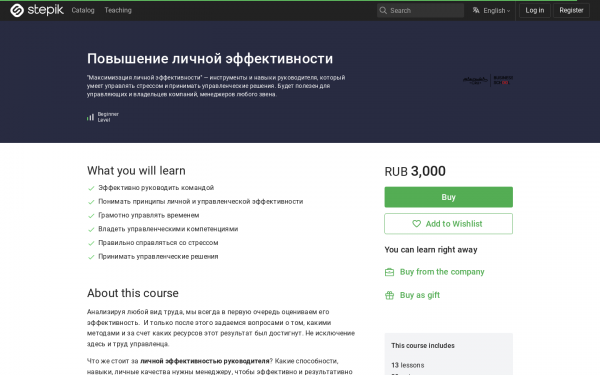The height and width of the screenshot is (375, 600).
Task: Click the briefcase icon beside Buy from the company
Action: pyautogui.click(x=389, y=272)
